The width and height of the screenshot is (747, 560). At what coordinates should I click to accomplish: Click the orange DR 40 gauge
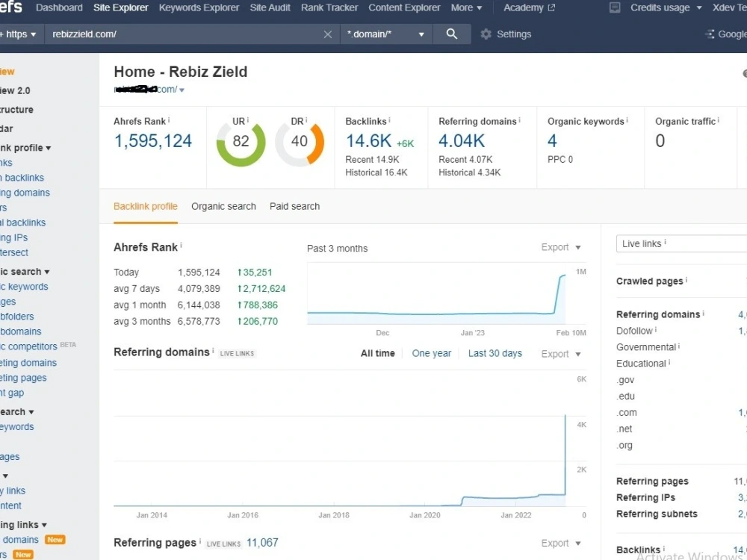pos(300,142)
